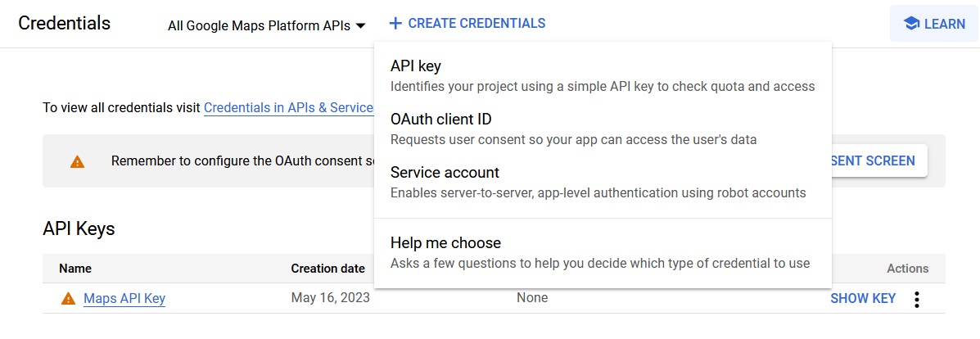Click the Name column header
980x339 pixels.
coord(75,269)
